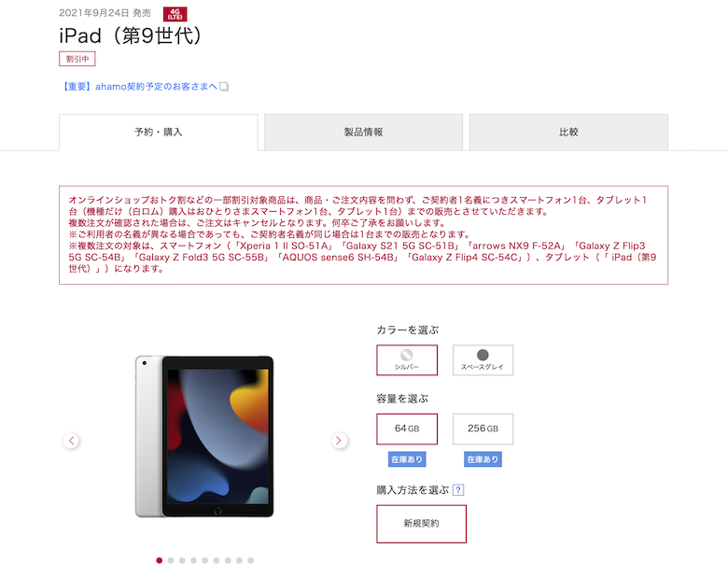This screenshot has width=728, height=577.
Task: Select the 256GB capacity option
Action: (x=483, y=429)
